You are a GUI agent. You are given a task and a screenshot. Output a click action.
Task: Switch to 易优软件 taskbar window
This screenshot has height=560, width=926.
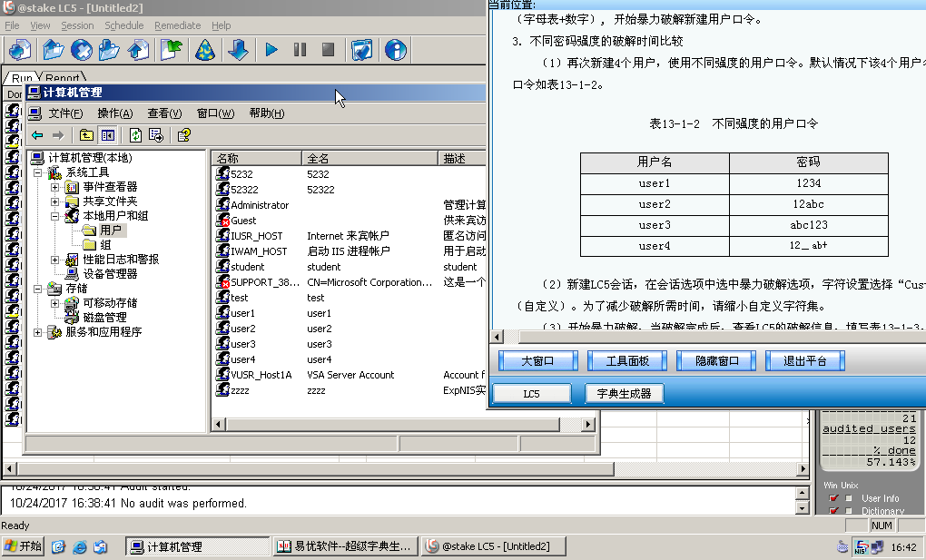[x=346, y=546]
